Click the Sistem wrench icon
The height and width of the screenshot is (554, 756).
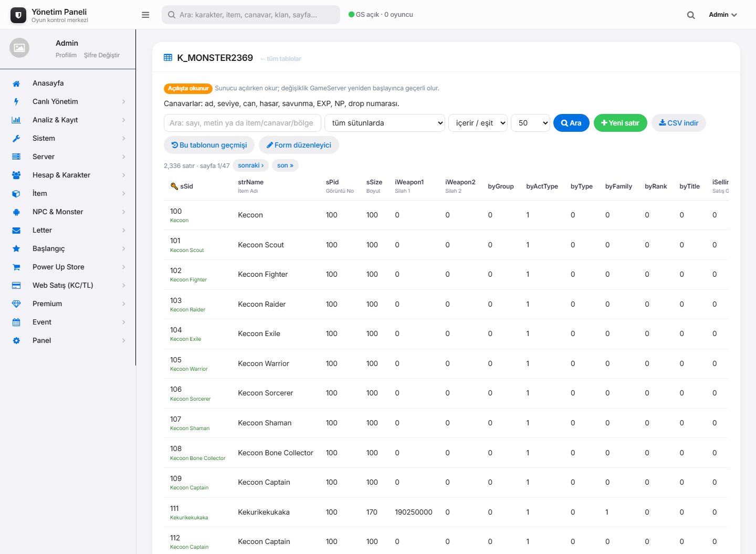click(x=16, y=139)
